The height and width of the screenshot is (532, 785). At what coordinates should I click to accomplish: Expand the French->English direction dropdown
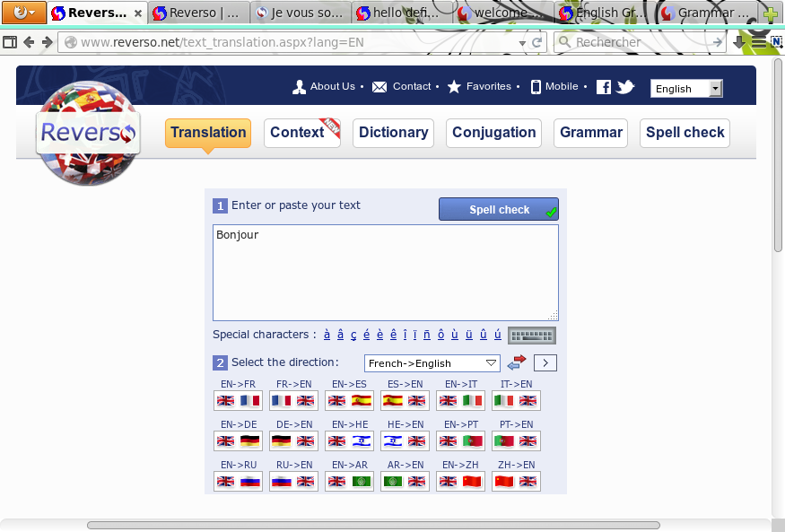click(x=432, y=363)
